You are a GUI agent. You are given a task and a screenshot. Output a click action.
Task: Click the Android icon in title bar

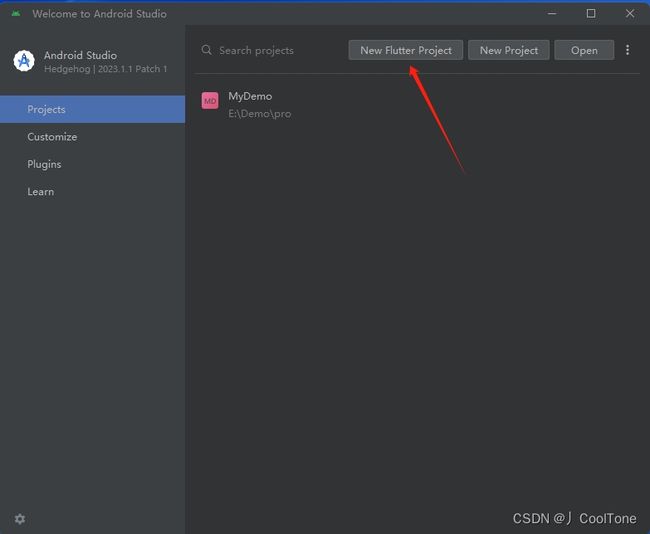pyautogui.click(x=16, y=14)
